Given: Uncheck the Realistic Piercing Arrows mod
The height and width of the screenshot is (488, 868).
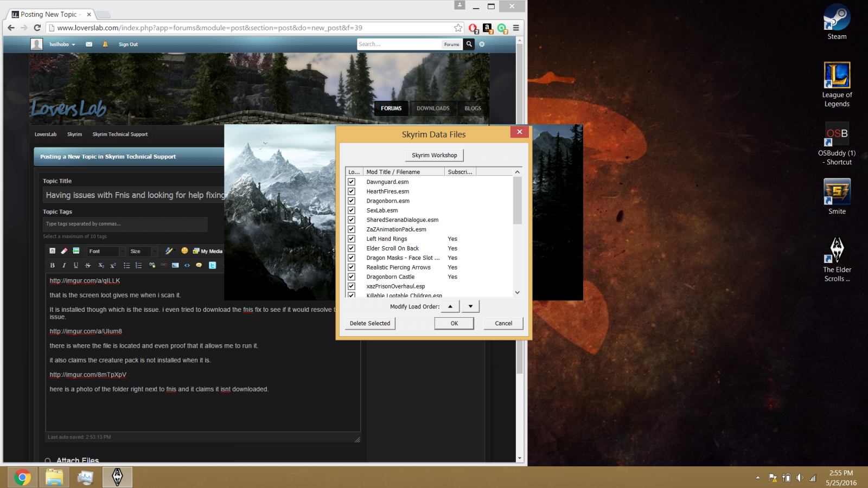Looking at the screenshot, I should pos(352,267).
